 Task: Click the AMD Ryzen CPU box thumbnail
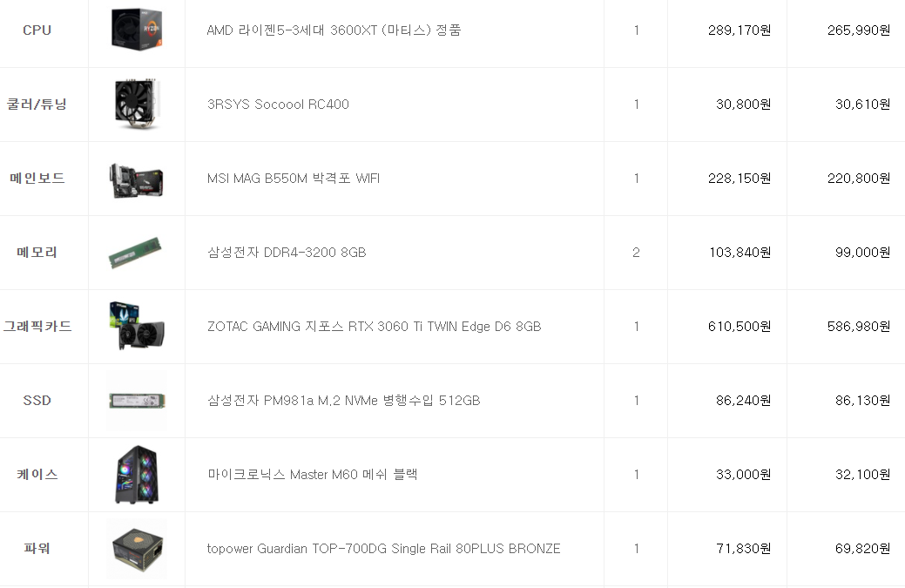click(x=137, y=29)
